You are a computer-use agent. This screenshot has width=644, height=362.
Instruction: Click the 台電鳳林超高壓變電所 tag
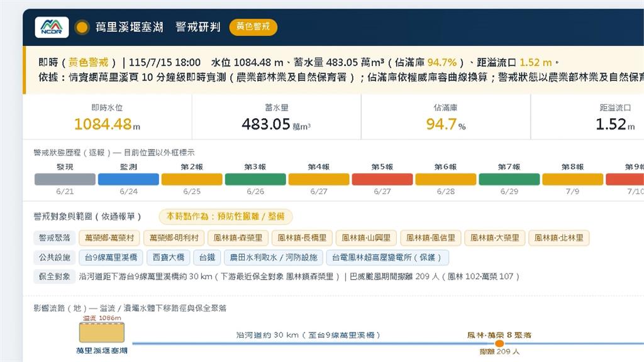387,257
